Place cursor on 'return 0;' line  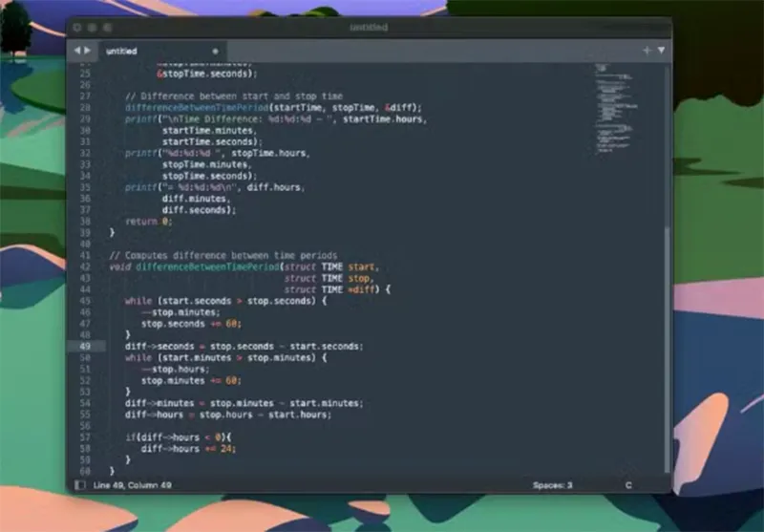pyautogui.click(x=148, y=222)
